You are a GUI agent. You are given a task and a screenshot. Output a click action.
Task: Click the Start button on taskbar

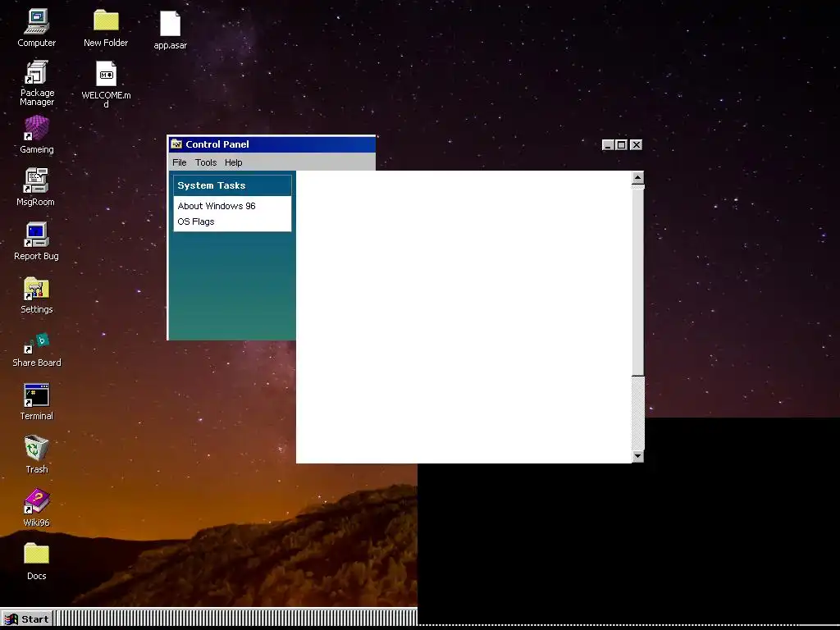click(x=27, y=619)
